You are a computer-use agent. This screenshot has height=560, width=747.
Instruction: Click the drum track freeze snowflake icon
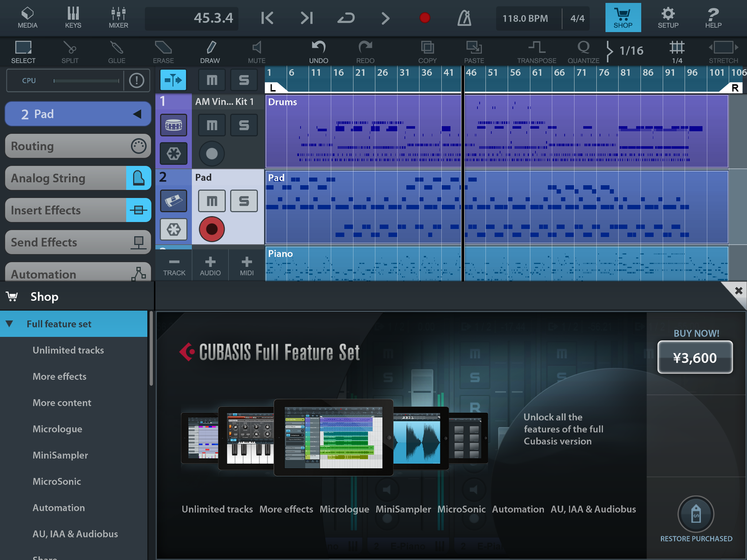(x=174, y=153)
